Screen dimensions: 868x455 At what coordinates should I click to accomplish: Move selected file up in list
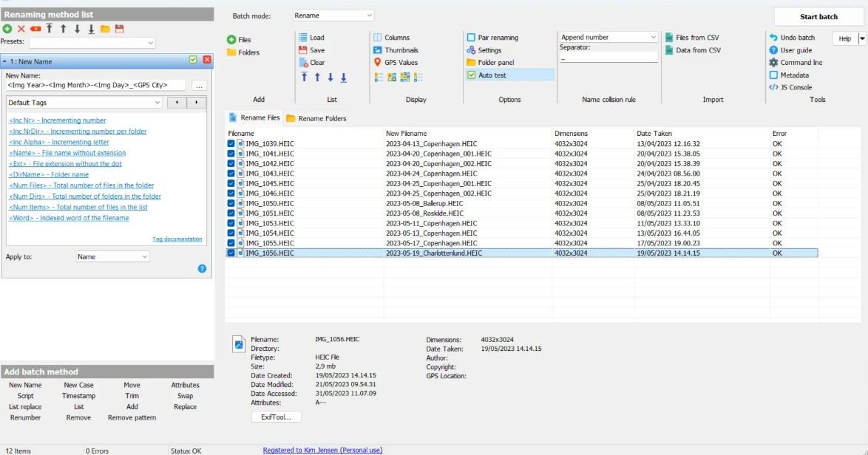tap(317, 78)
